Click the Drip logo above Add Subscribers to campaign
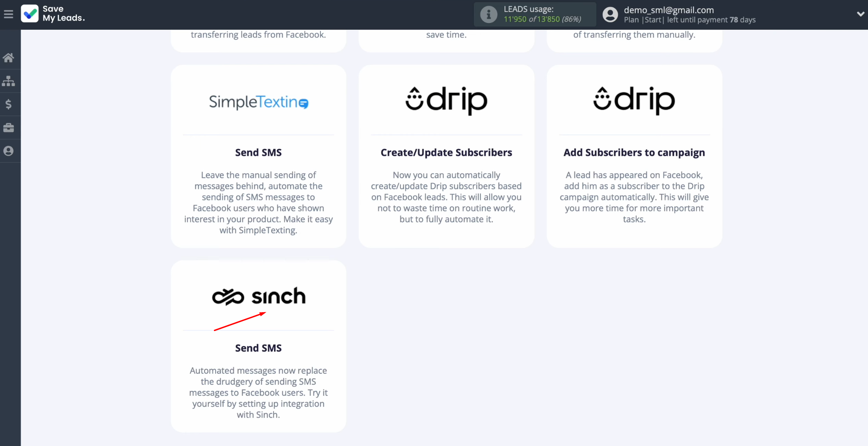Screen dimensions: 868x446 [634, 100]
